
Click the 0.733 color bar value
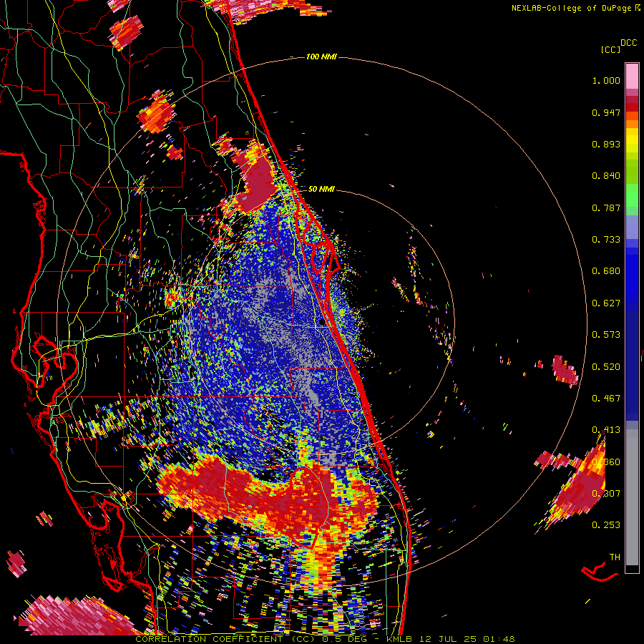tap(606, 240)
